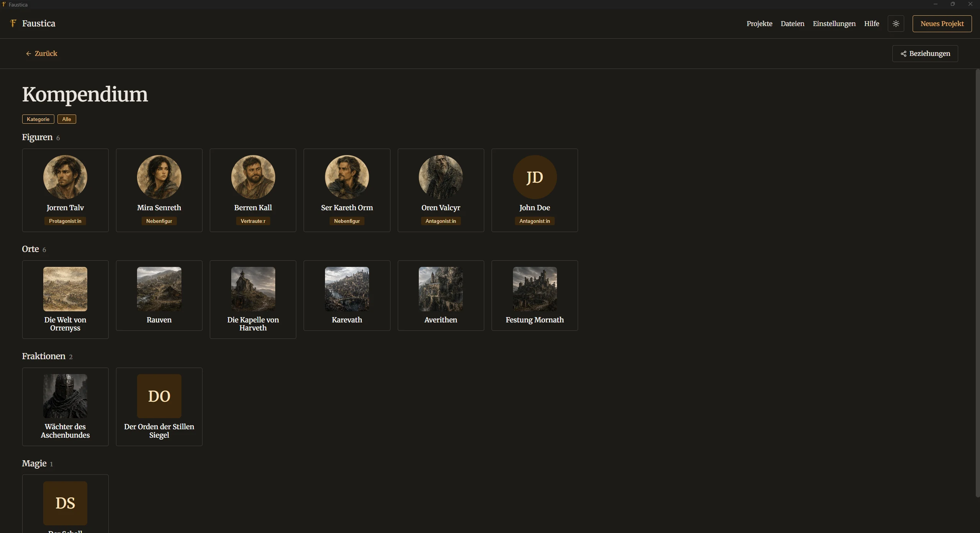Open the Karevath city thumbnail
Screen dimensions: 980x533
pyautogui.click(x=347, y=289)
